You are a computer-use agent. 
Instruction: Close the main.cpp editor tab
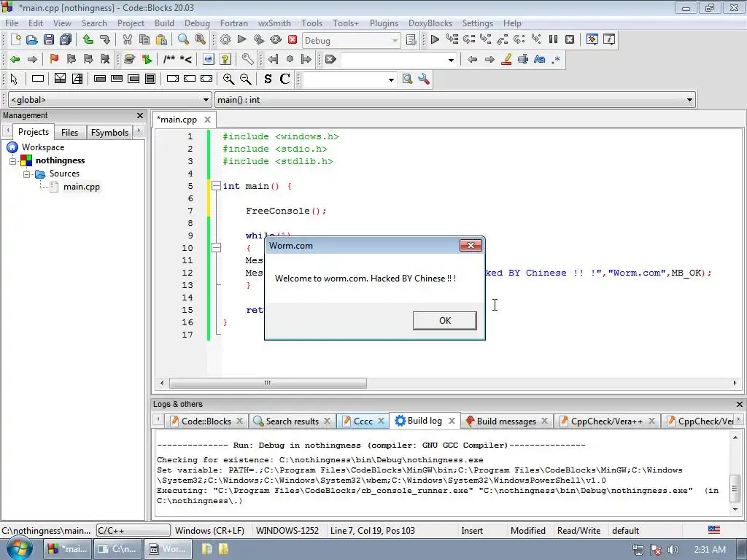point(207,120)
